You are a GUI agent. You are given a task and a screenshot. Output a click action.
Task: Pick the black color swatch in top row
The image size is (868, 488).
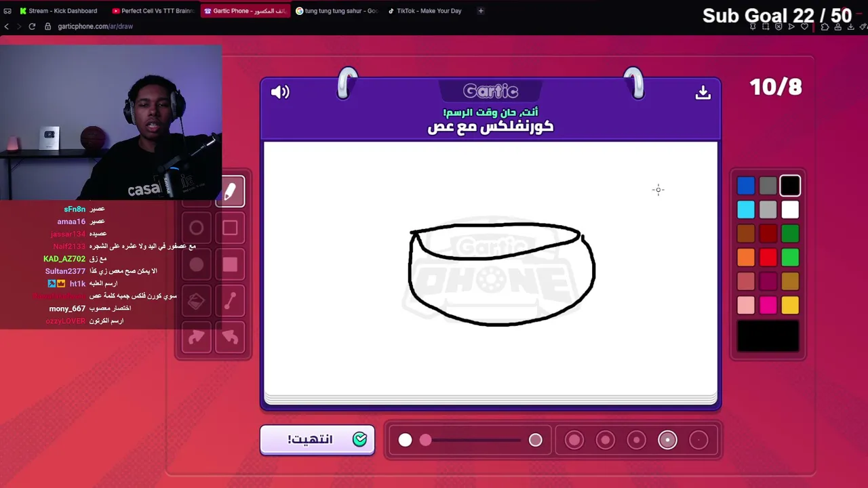tap(790, 186)
